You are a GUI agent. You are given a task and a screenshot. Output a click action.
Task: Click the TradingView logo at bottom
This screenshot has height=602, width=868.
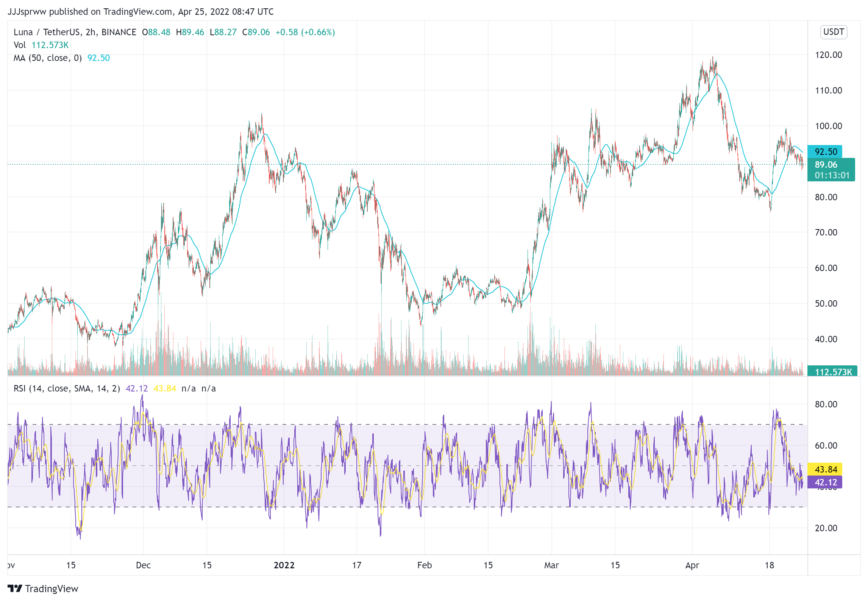(43, 589)
